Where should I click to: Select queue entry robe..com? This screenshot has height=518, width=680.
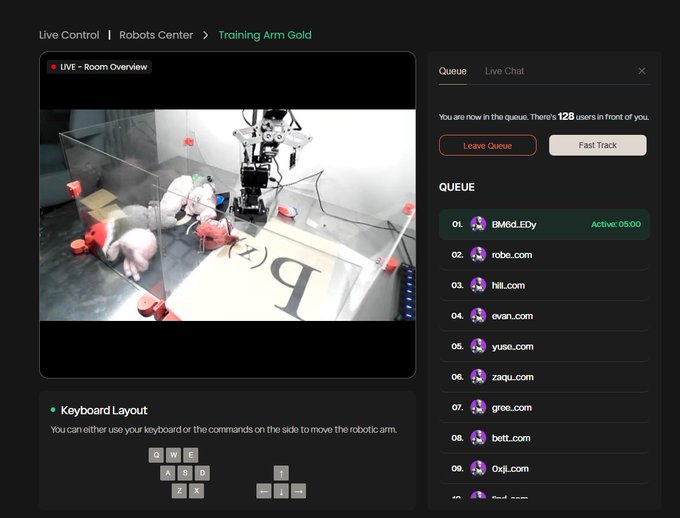click(545, 255)
